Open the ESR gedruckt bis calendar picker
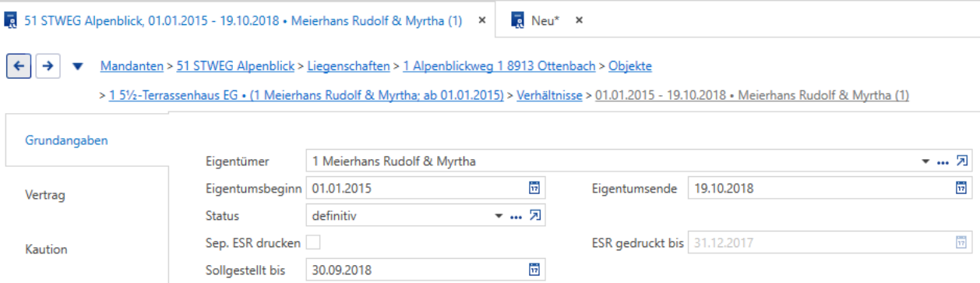This screenshot has height=283, width=980. pyautogui.click(x=962, y=242)
